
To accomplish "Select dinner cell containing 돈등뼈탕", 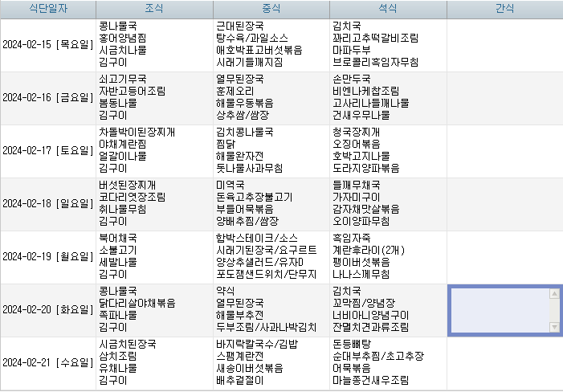I will click(388, 363).
